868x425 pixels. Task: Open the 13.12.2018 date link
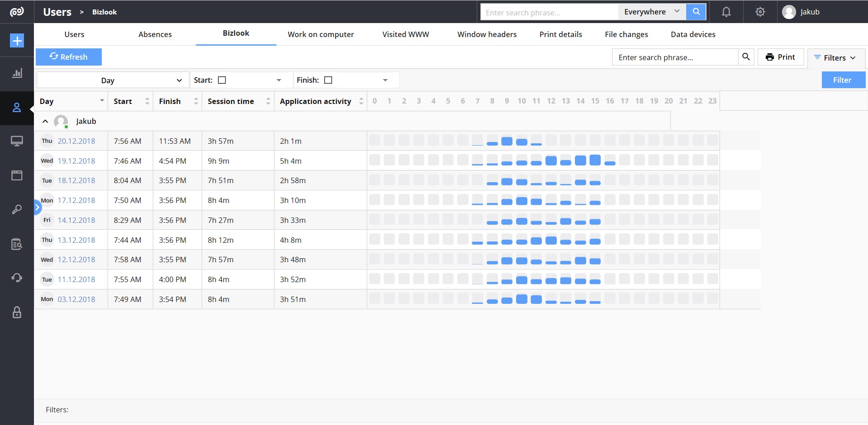pos(76,240)
